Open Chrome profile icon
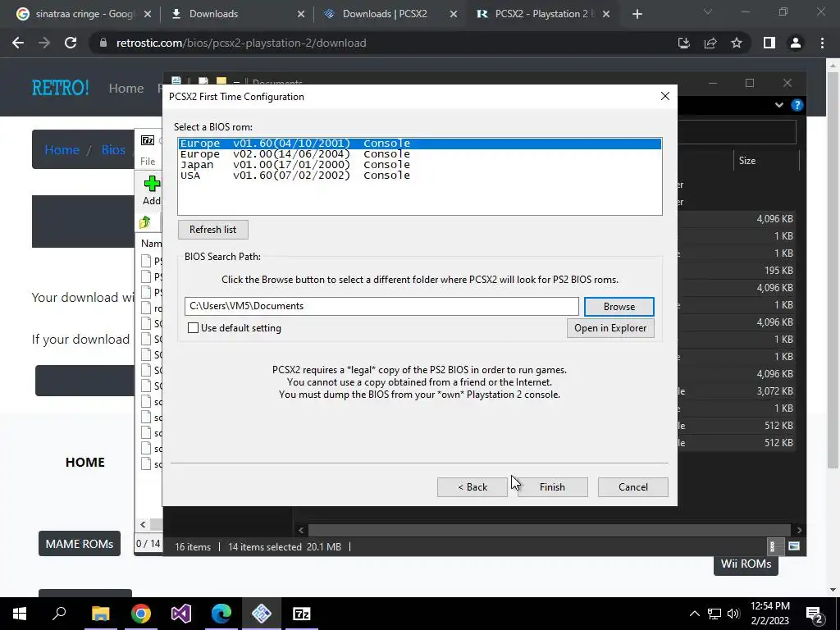 796,43
